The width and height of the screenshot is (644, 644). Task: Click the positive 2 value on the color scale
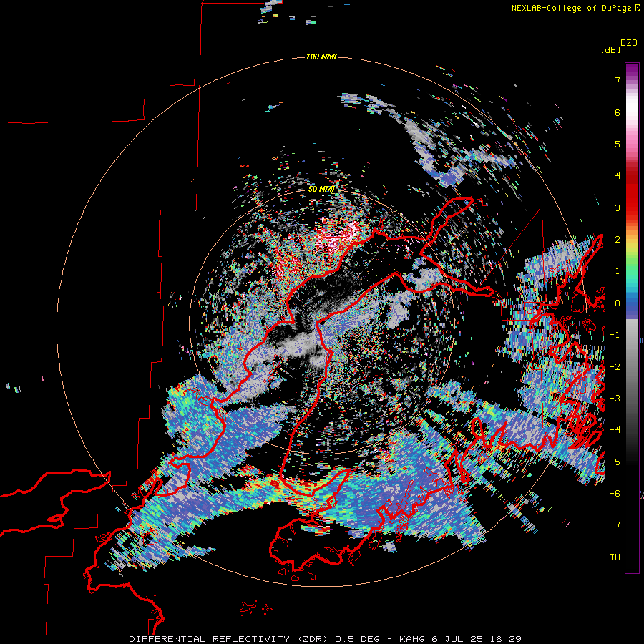pyautogui.click(x=618, y=240)
